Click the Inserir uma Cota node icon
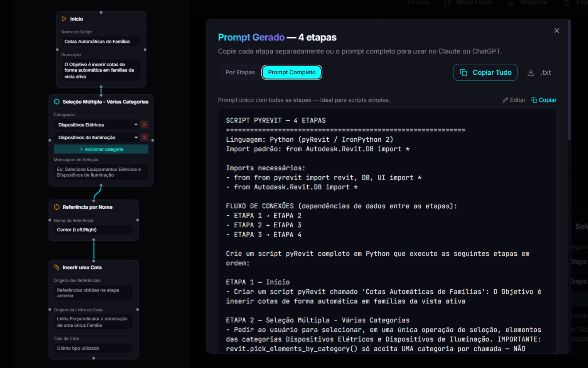This screenshot has height=368, width=588. (x=57, y=268)
